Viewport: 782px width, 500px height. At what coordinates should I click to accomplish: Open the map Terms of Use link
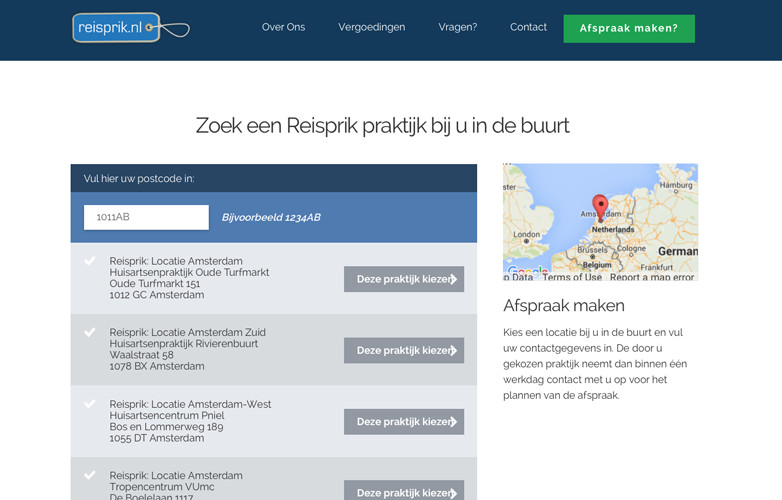point(571,277)
